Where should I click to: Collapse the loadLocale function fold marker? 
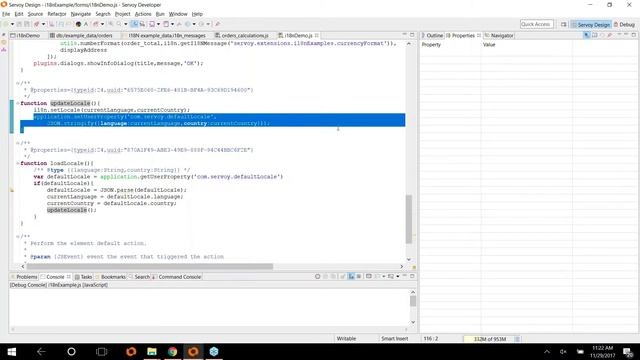click(18, 163)
